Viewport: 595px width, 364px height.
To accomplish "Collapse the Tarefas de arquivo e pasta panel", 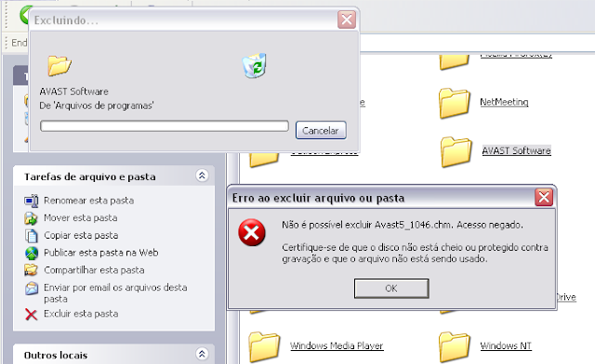I will click(x=202, y=175).
